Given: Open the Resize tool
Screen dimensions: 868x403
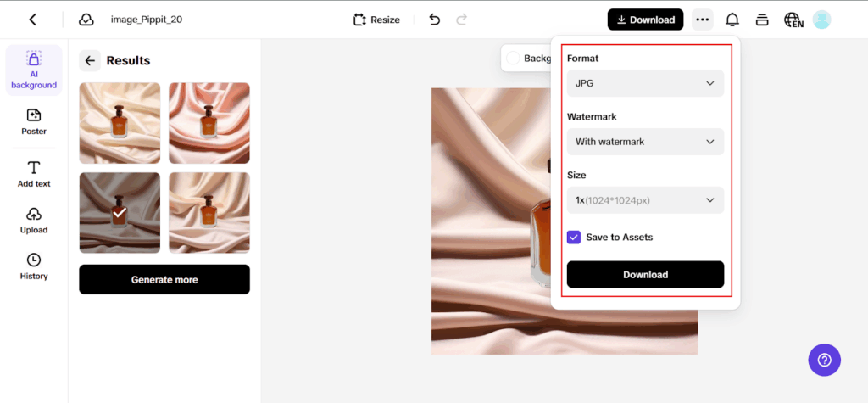Looking at the screenshot, I should pos(376,20).
